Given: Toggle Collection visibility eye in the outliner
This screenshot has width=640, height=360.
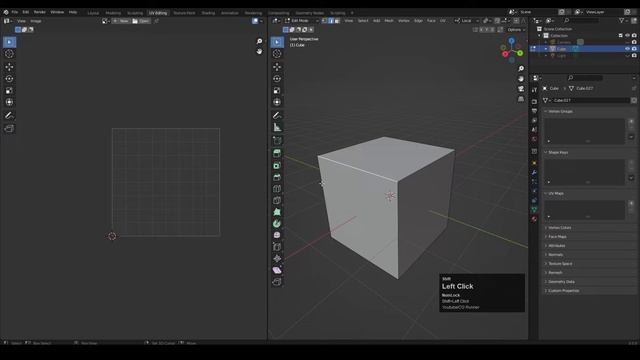Looking at the screenshot, I should (x=628, y=36).
